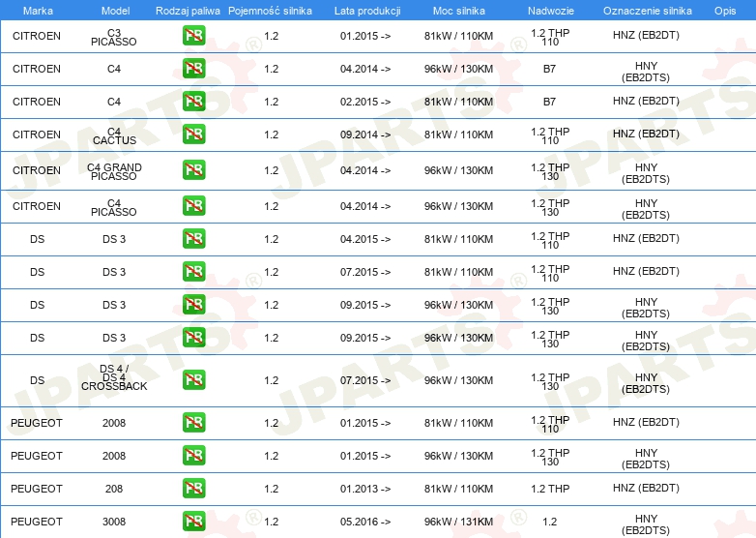The width and height of the screenshot is (756, 538).
Task: Click the Pojemność silnika column header
Action: 270,11
